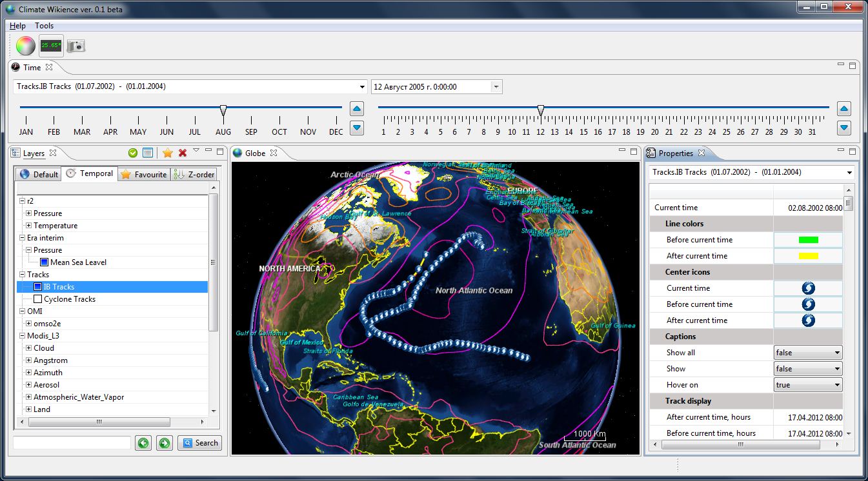Toggle the Mean Sea Leavel layer checkbox

pyautogui.click(x=44, y=262)
